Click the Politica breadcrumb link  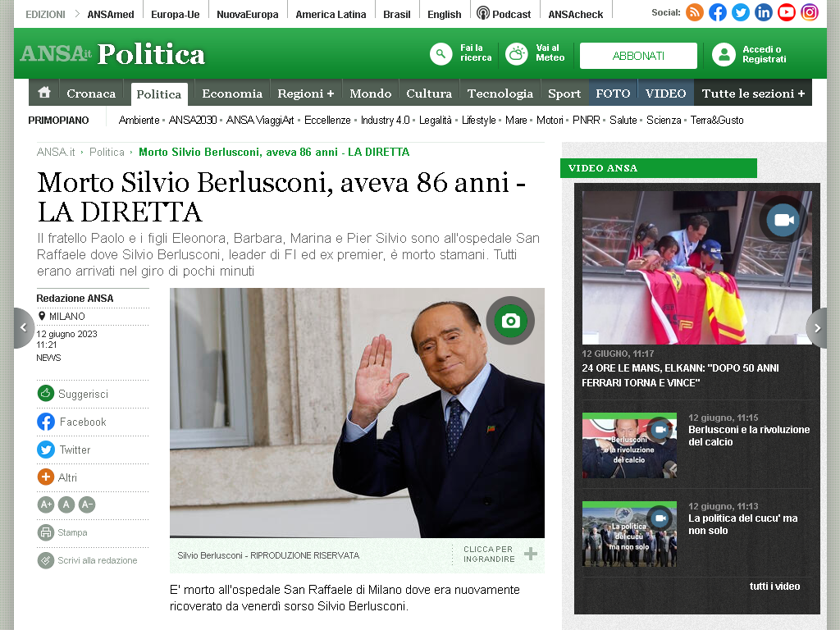click(107, 152)
